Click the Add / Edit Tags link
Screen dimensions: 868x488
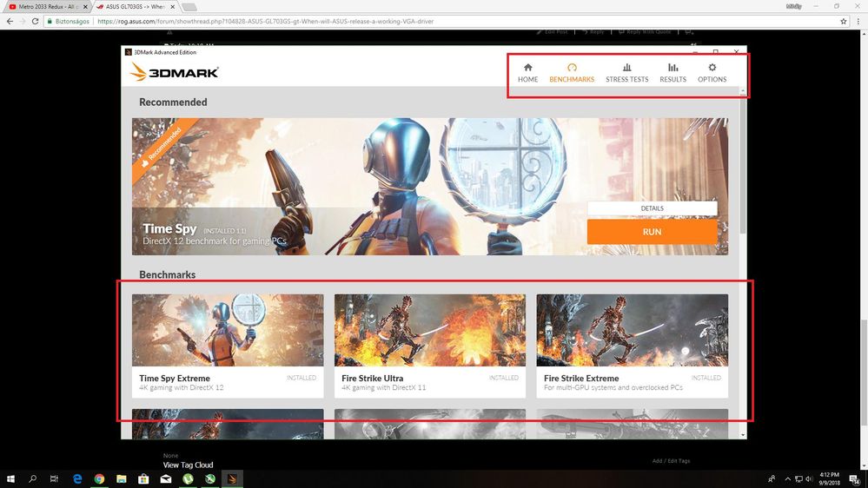coord(671,460)
